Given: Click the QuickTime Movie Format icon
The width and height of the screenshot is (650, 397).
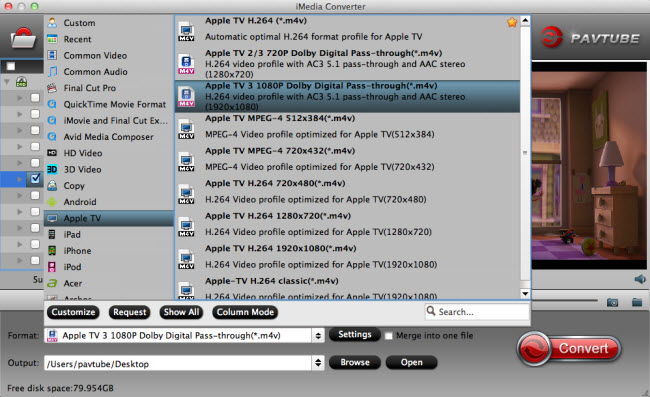Looking at the screenshot, I should point(52,104).
